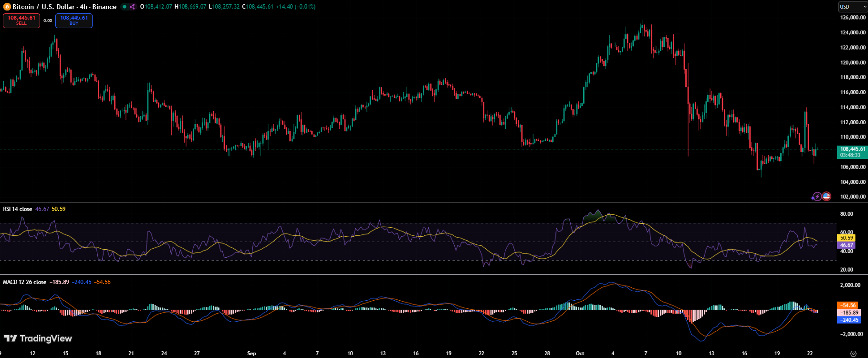The height and width of the screenshot is (358, 868).
Task: Click the US flag economic event icon
Action: pos(826,196)
